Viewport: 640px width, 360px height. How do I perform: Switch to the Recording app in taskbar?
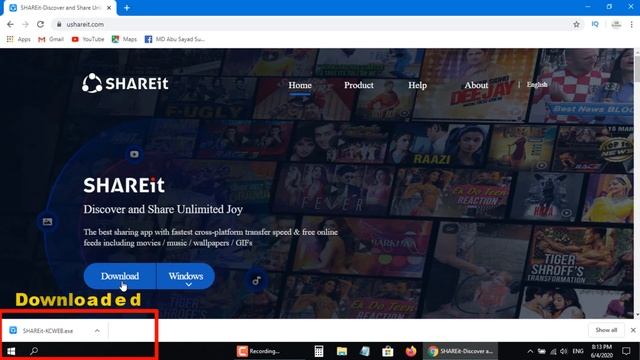click(x=258, y=351)
